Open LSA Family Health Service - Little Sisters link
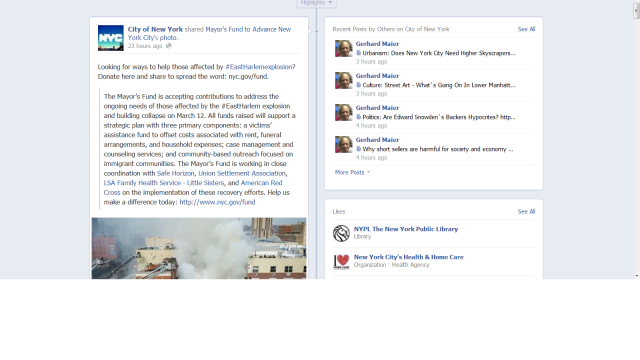The height and width of the screenshot is (360, 640). (x=164, y=183)
